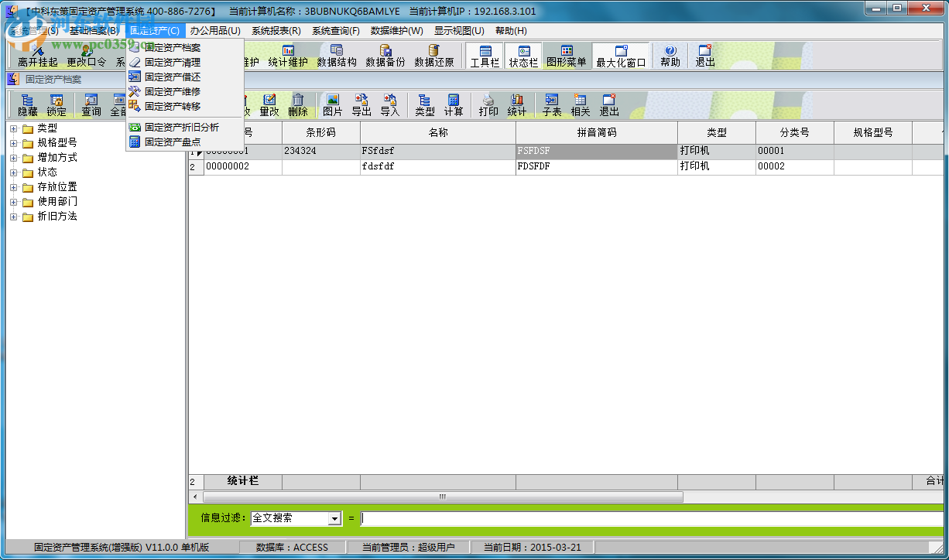949x560 pixels.
Task: Expand the 使用部门 tree node
Action: point(13,202)
